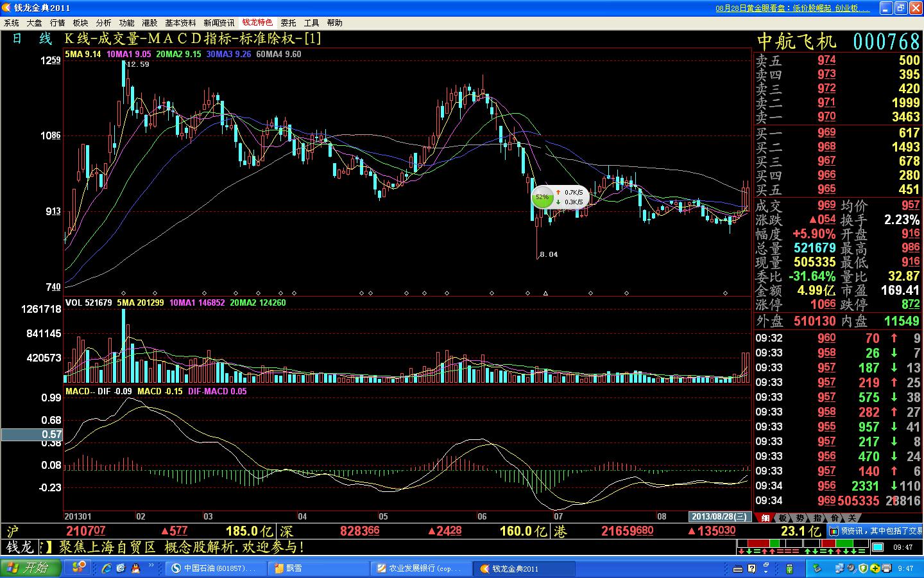Click the VOL 521679 volume label

pos(89,302)
